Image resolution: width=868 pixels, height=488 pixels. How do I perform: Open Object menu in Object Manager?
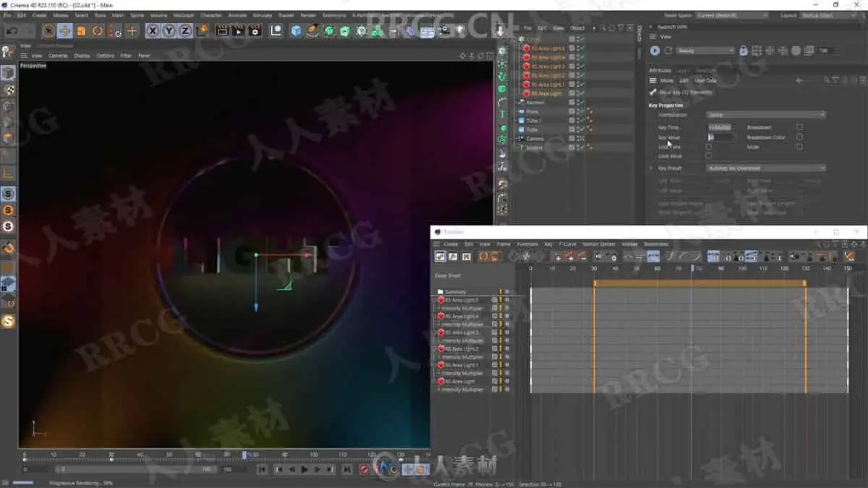point(577,28)
